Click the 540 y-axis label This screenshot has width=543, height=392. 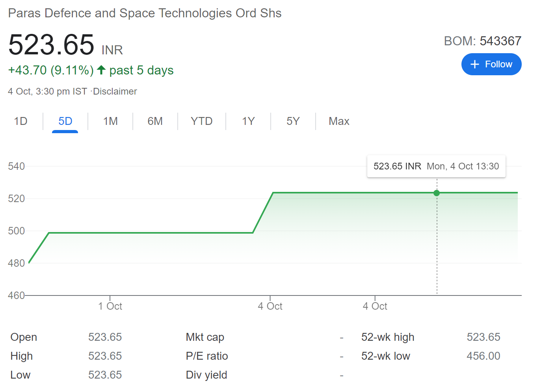click(x=16, y=166)
